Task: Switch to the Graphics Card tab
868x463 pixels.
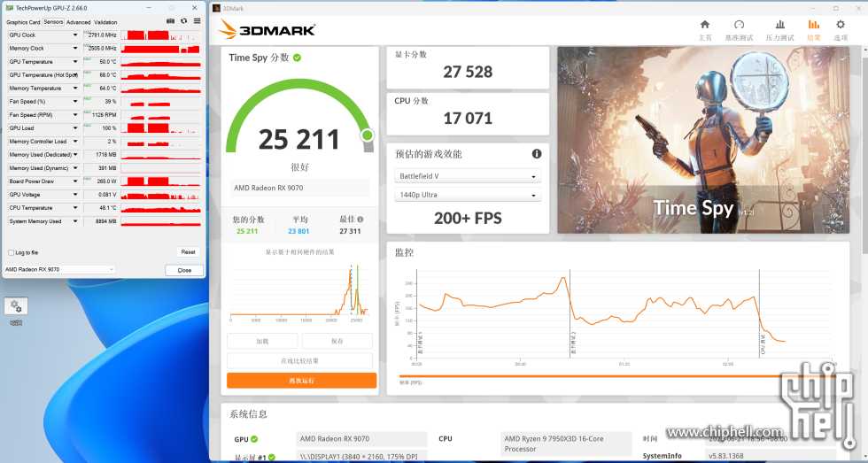Action: pos(23,22)
